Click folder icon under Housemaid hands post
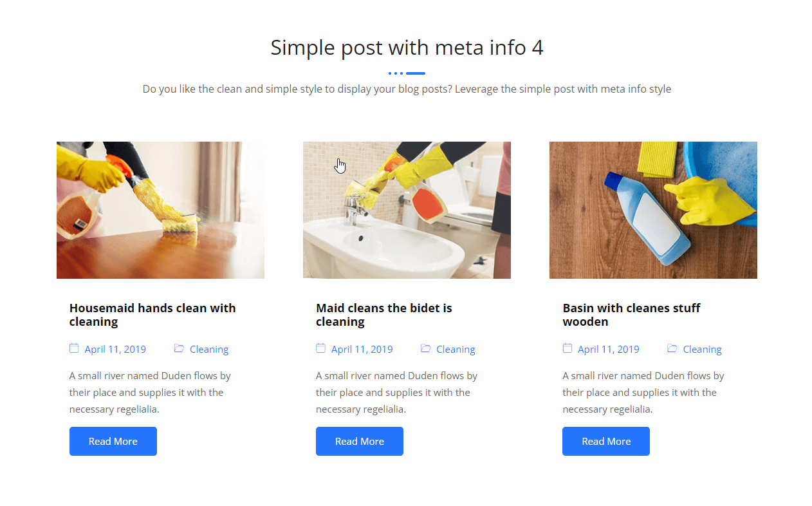 [179, 348]
